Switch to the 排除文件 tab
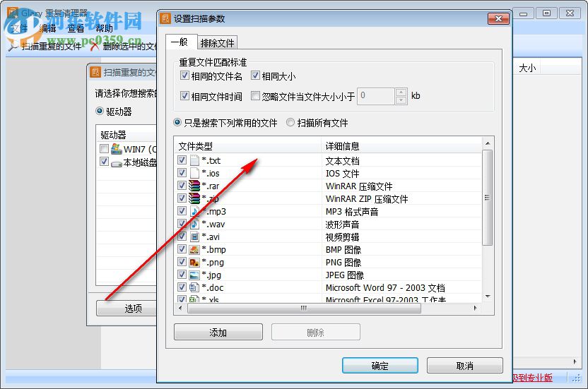The width and height of the screenshot is (588, 389). pos(217,43)
